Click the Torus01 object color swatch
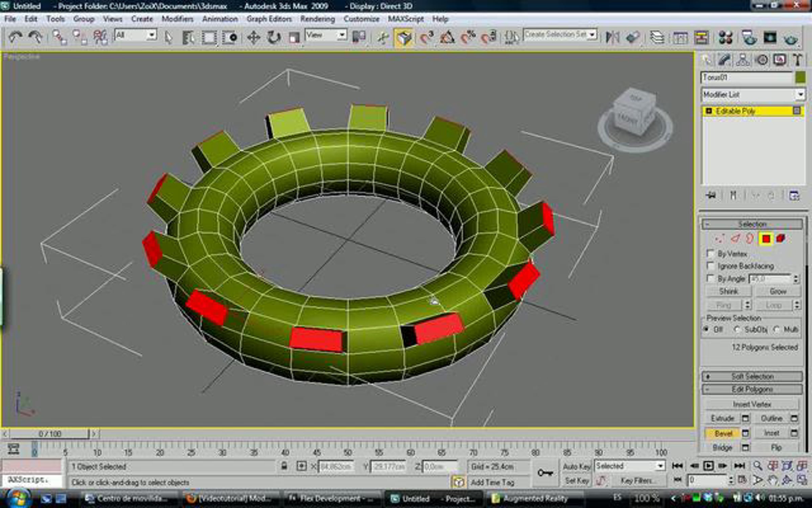Viewport: 812px width, 508px height. click(800, 78)
